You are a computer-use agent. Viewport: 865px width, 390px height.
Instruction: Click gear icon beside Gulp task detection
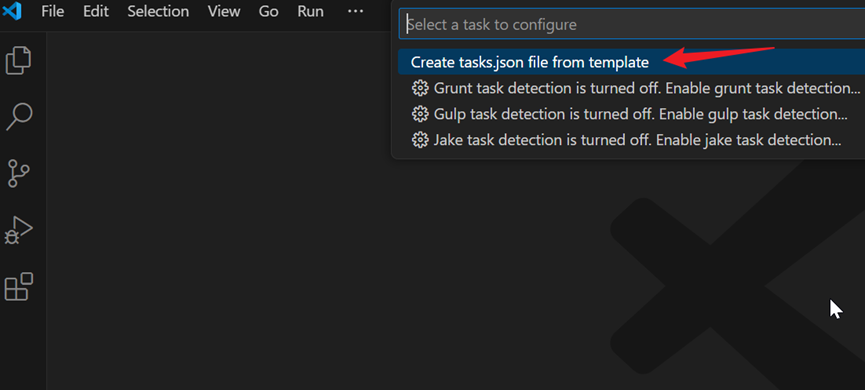click(420, 114)
